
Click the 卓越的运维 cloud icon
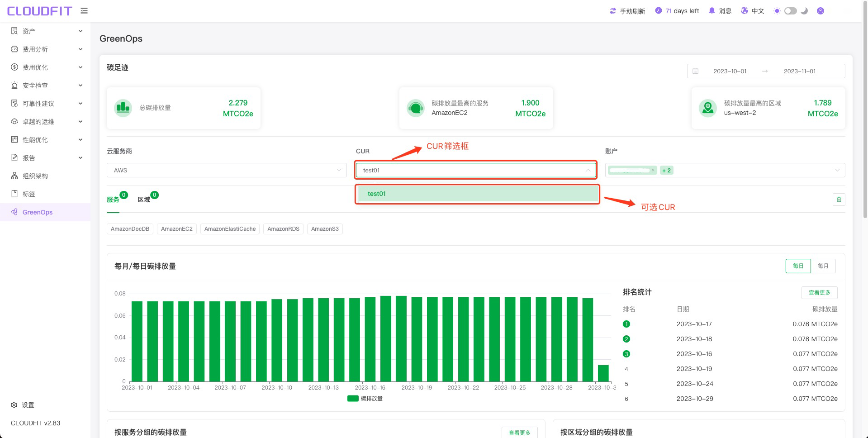pyautogui.click(x=14, y=121)
